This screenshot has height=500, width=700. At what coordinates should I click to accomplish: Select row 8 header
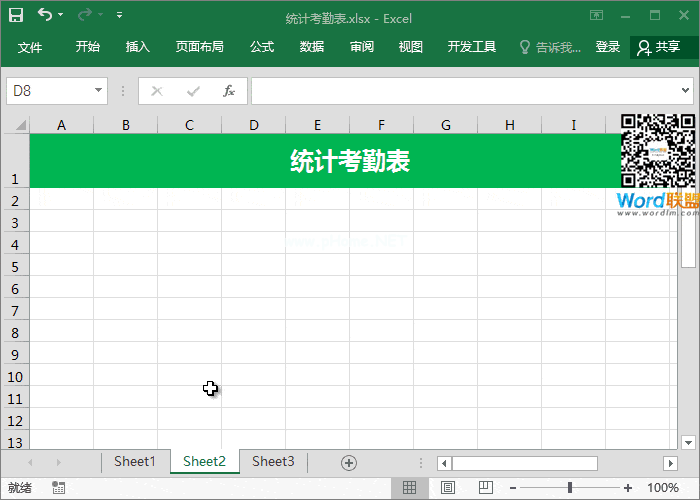click(x=16, y=331)
